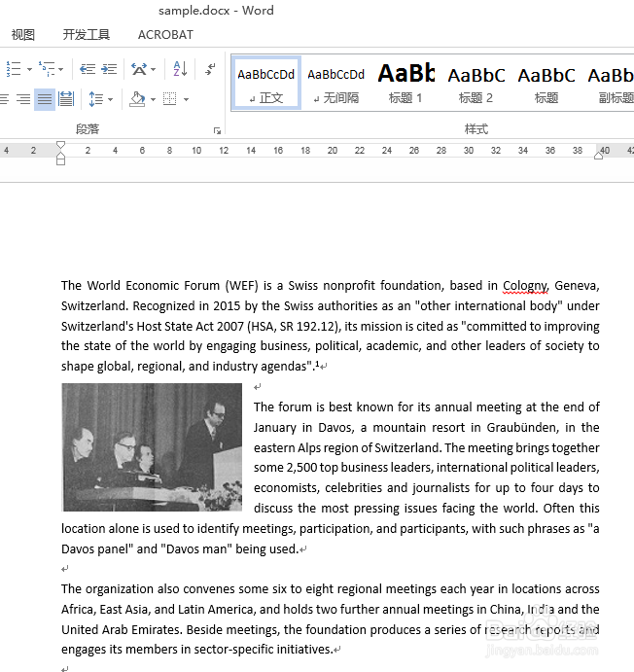Screen dimensions: 634x672
Task: Click text 'The forum is best known'
Action: 323,407
